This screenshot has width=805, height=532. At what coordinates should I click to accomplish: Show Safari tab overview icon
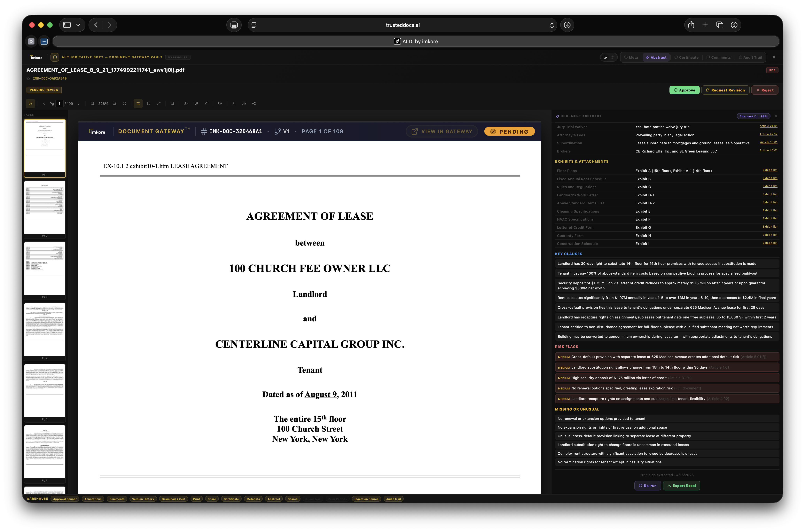click(x=720, y=25)
